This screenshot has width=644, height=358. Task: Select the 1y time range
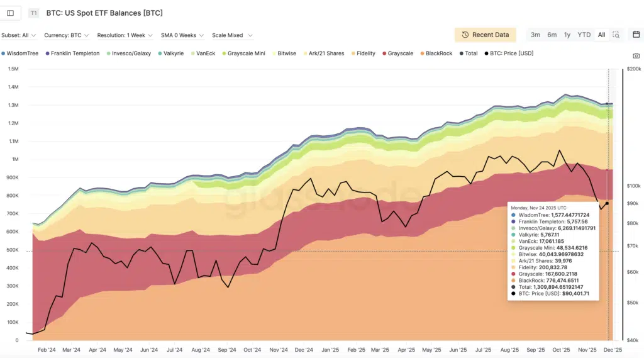567,35
